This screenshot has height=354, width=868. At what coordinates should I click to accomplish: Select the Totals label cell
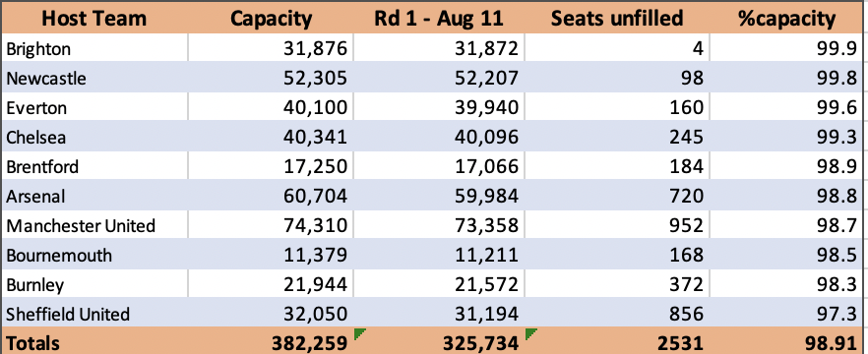click(x=94, y=342)
